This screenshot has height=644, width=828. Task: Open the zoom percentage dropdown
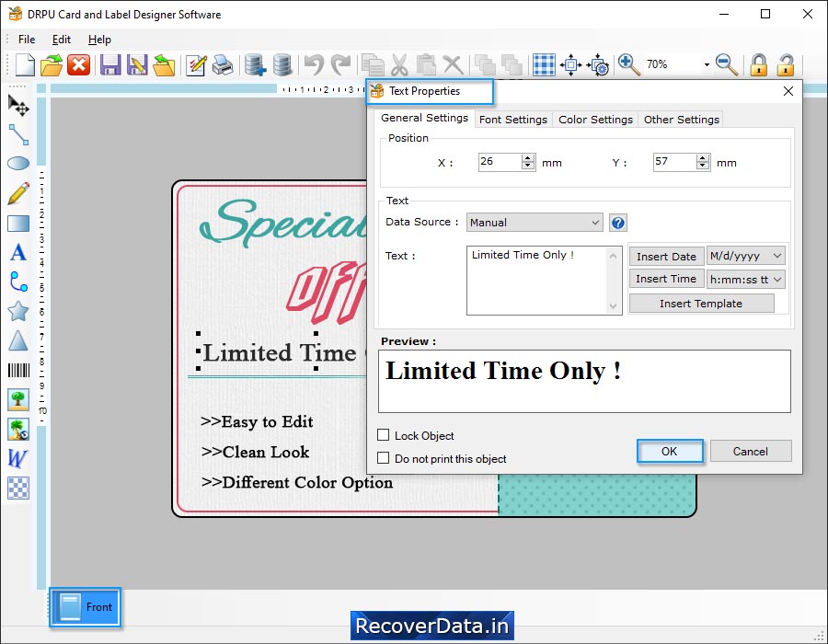[x=707, y=65]
